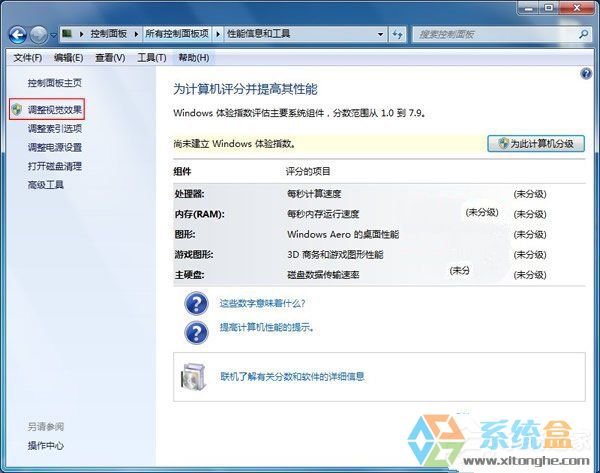
Task: Go to 控制面板主页
Action: (55, 83)
